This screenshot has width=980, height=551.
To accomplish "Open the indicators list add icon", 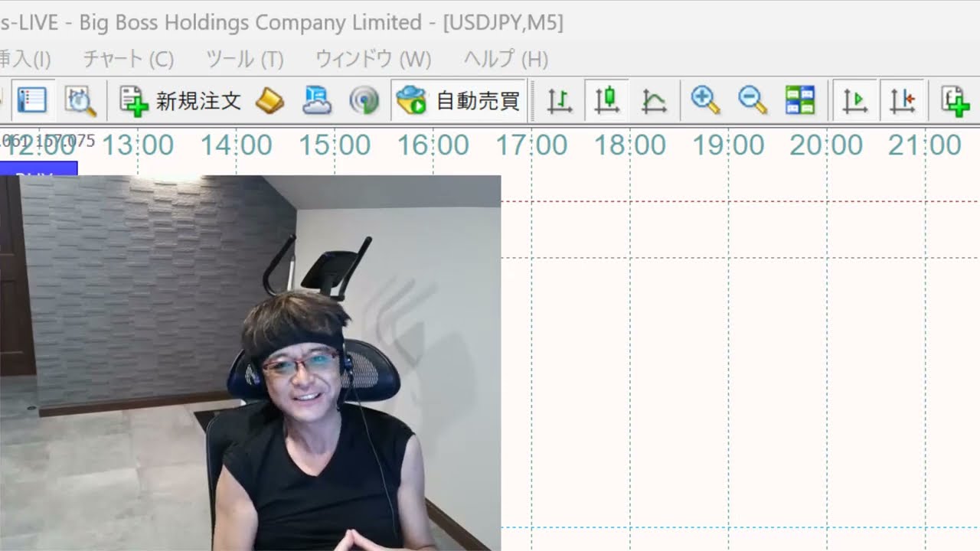I will tap(955, 100).
